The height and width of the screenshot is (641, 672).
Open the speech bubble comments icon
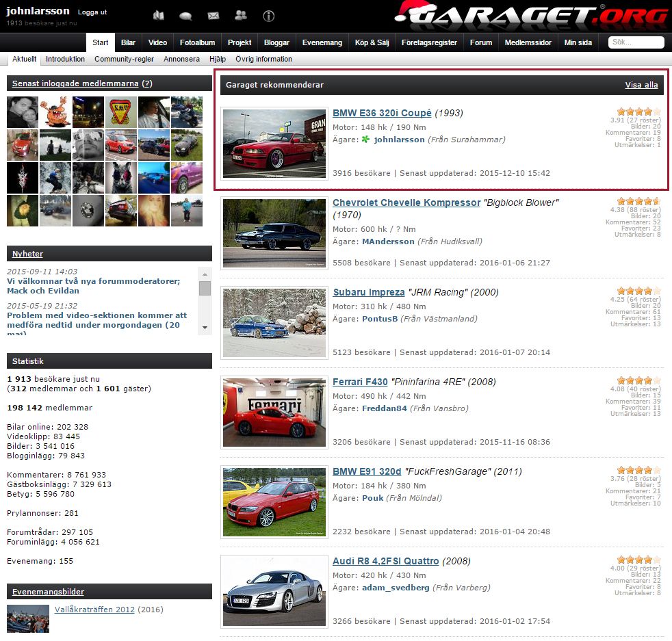[x=185, y=16]
